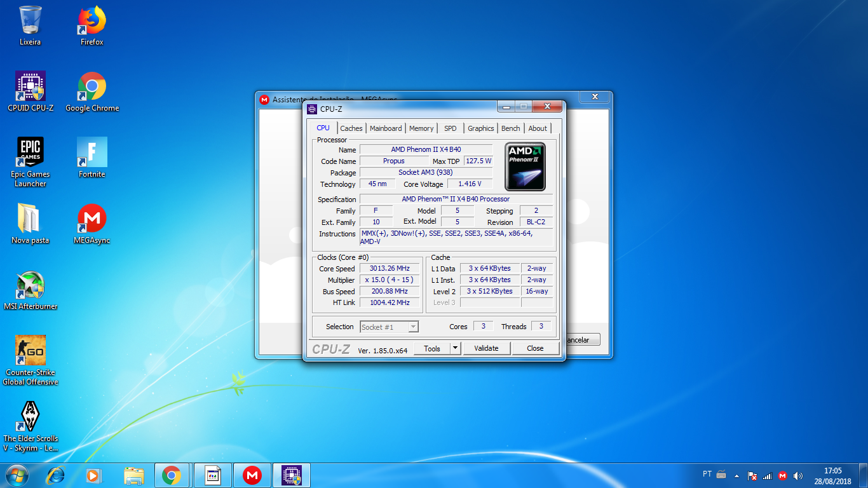Click the 3 x 512 KBytes Level 2 value
This screenshot has width=868, height=488.
(489, 291)
